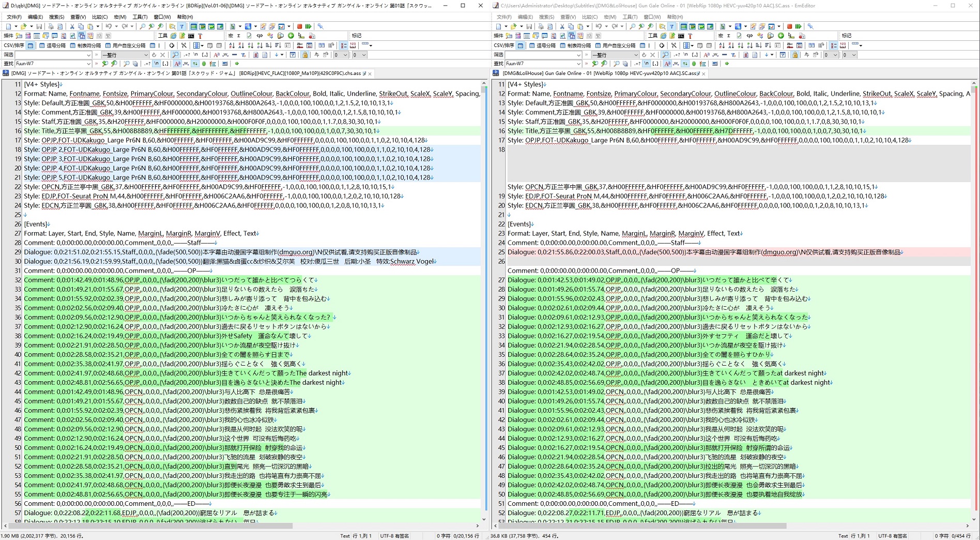980x540 pixels.
Task: Click Save icon in right window toolbar
Action: click(x=529, y=26)
